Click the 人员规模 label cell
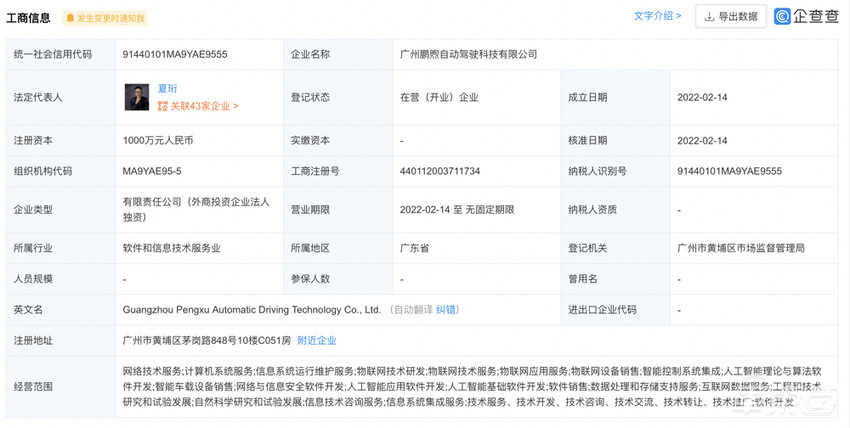 tap(61, 279)
